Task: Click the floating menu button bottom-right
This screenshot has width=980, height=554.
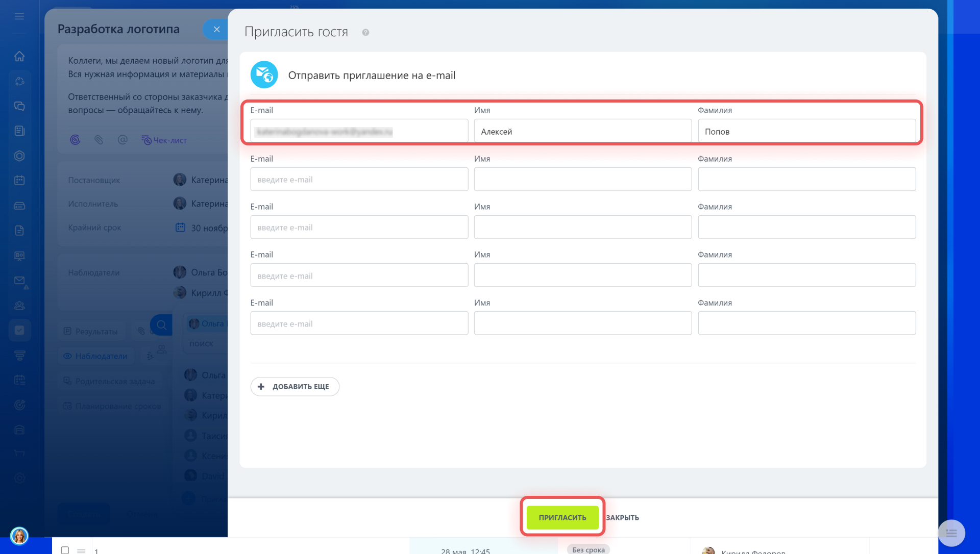Action: pos(951,533)
